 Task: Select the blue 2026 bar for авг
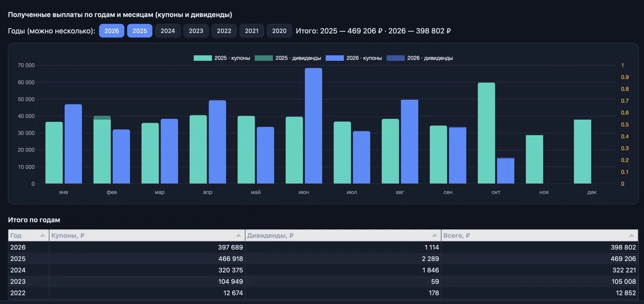[x=410, y=142]
